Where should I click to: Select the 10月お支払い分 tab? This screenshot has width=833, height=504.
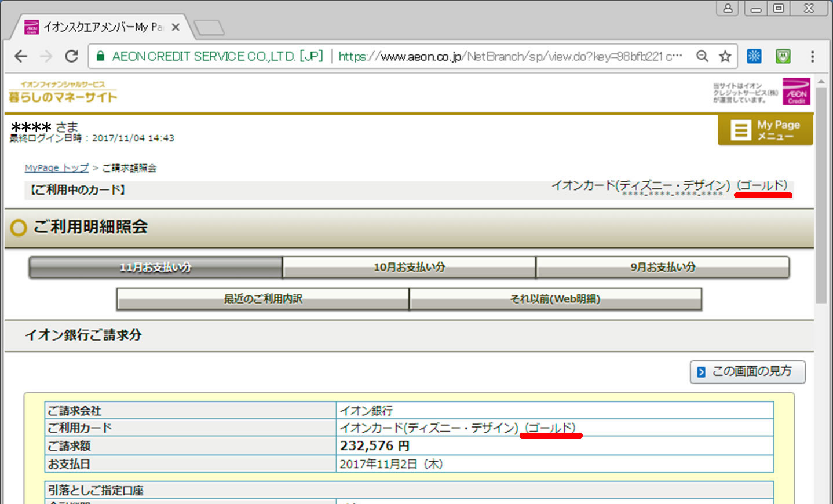pos(409,267)
